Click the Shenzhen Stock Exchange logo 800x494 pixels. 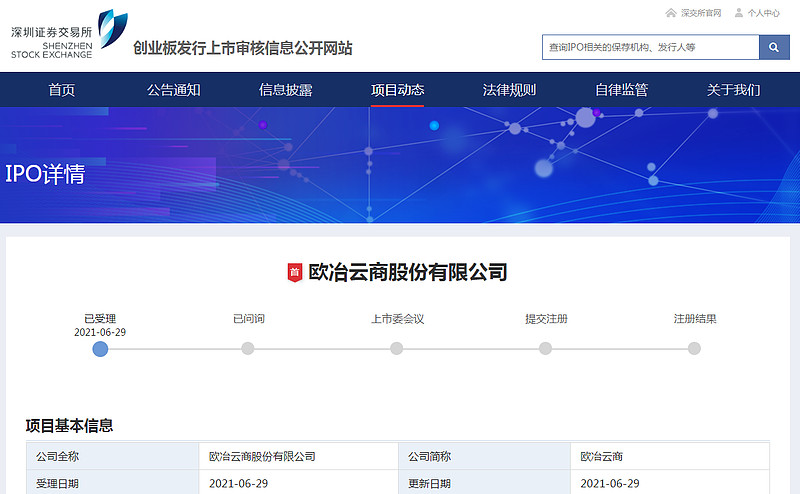(x=69, y=34)
